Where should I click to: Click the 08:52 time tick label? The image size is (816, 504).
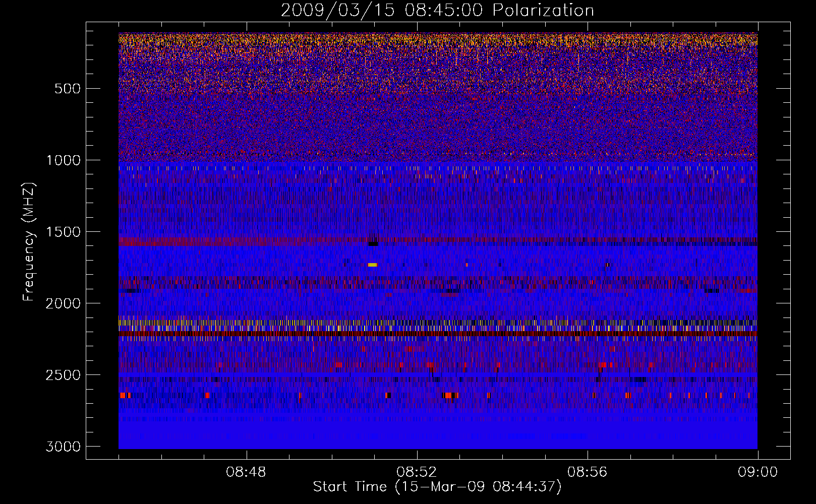(417, 472)
